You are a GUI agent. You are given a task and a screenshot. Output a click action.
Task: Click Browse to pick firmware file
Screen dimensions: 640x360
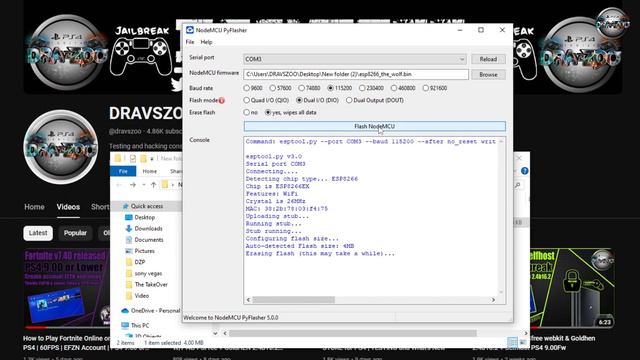pos(488,75)
